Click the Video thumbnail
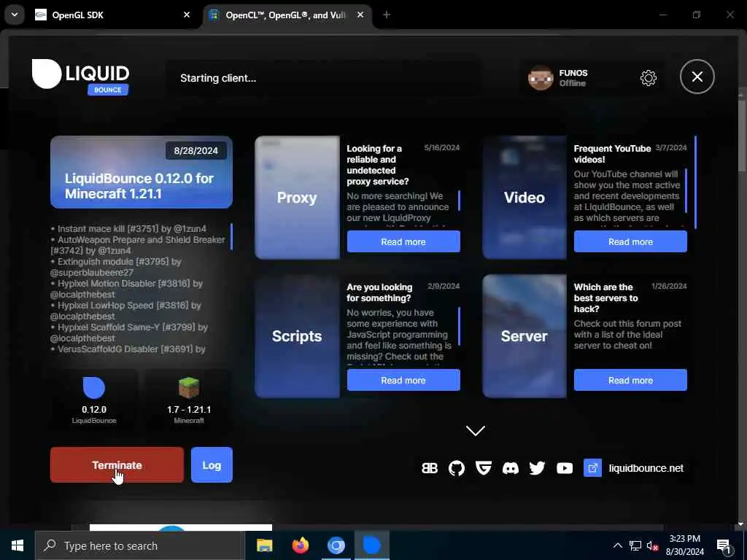 (524, 197)
